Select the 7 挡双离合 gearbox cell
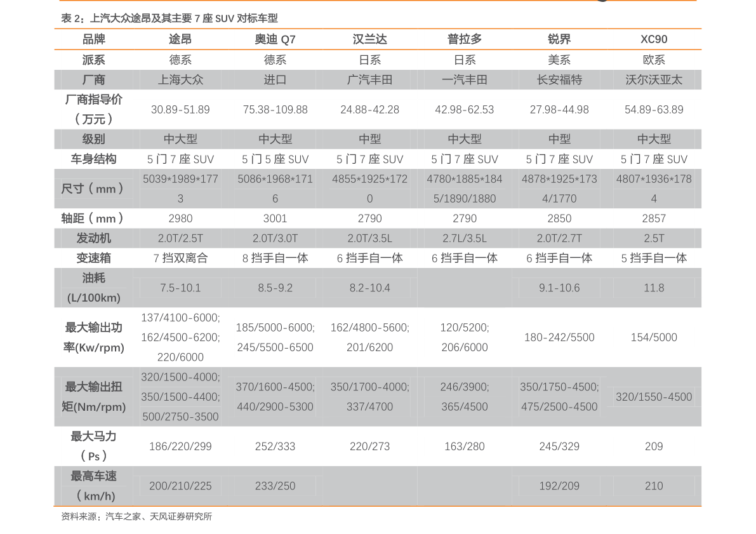 click(180, 258)
